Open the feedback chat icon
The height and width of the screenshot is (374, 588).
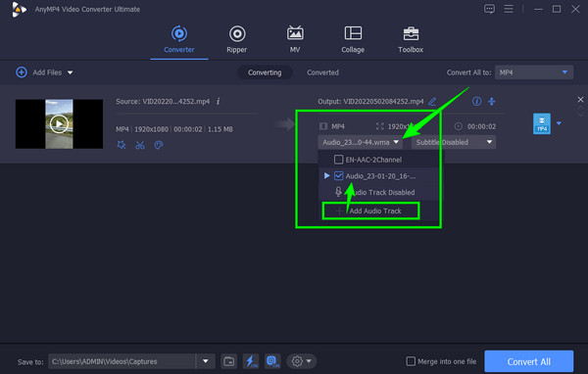489,9
